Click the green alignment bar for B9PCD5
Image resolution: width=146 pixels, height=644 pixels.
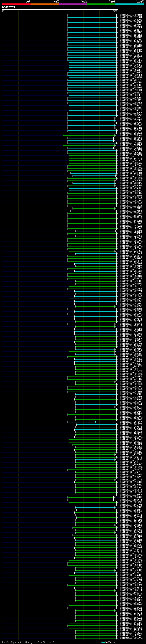click(89, 146)
